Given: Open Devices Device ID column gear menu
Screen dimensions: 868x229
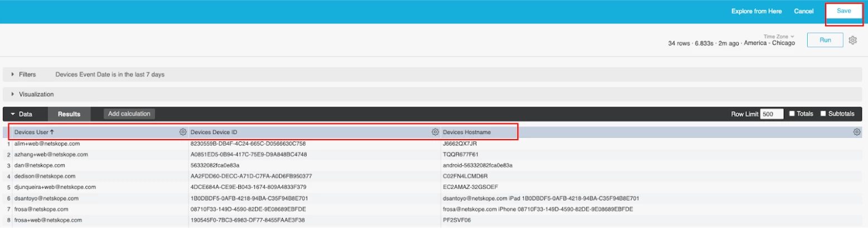Looking at the screenshot, I should coord(436,132).
